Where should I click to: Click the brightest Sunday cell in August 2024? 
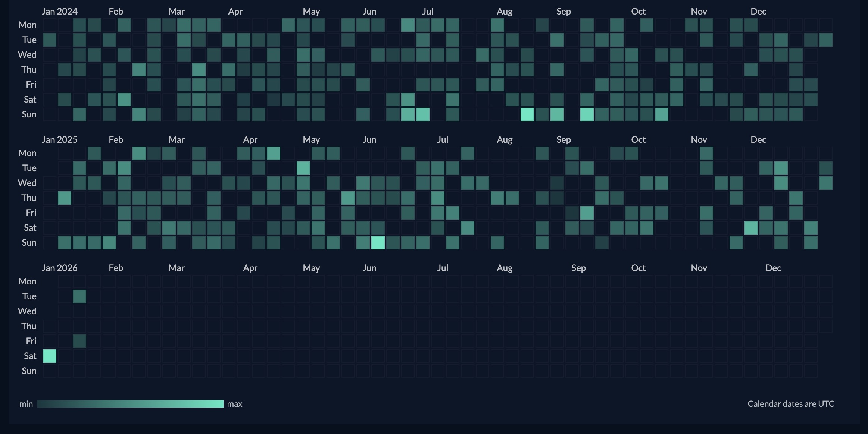(527, 114)
